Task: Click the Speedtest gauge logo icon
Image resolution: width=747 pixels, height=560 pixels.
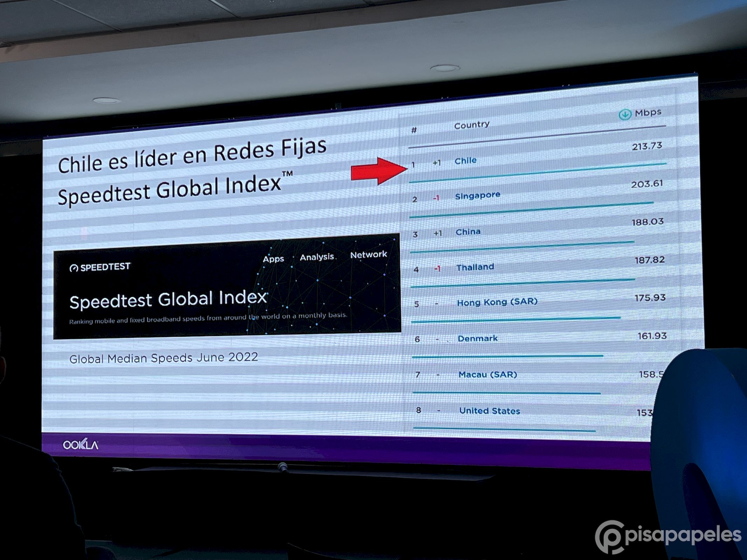Action: tap(74, 268)
